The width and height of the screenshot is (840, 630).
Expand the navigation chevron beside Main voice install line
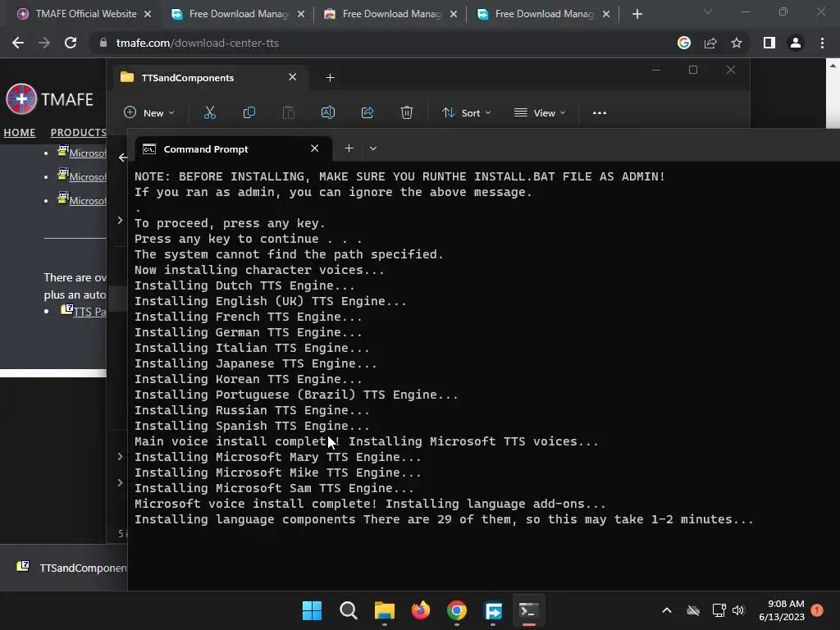pos(120,456)
